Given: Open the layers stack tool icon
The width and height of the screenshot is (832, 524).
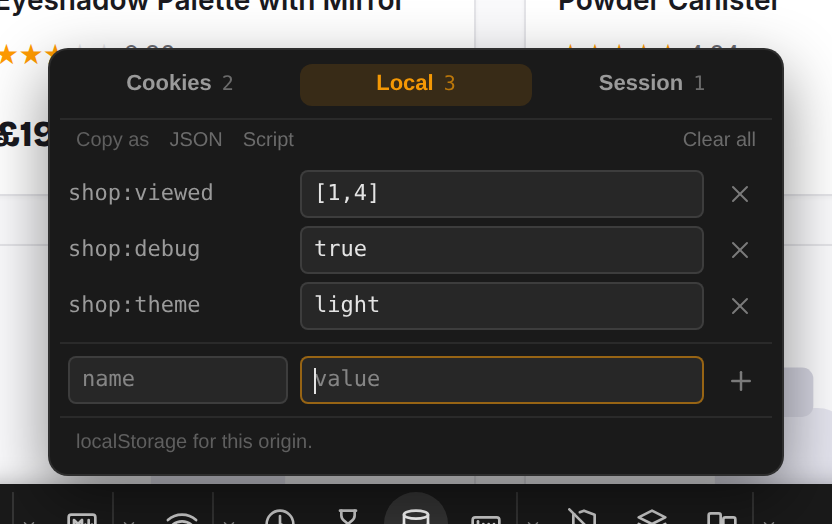Looking at the screenshot, I should coord(652,517).
